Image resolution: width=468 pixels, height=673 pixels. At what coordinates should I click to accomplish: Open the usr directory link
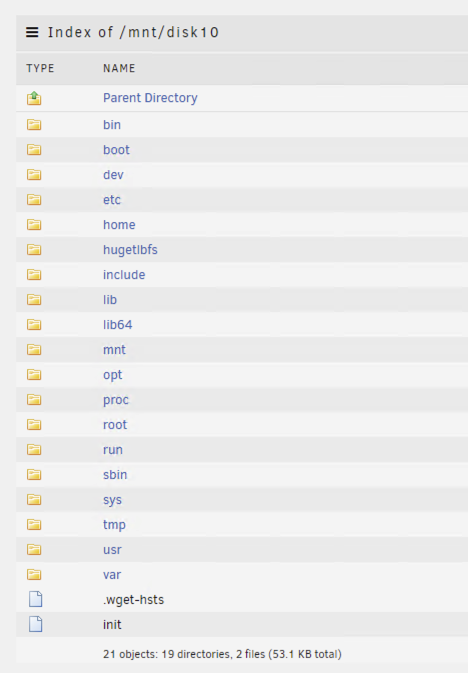click(112, 549)
